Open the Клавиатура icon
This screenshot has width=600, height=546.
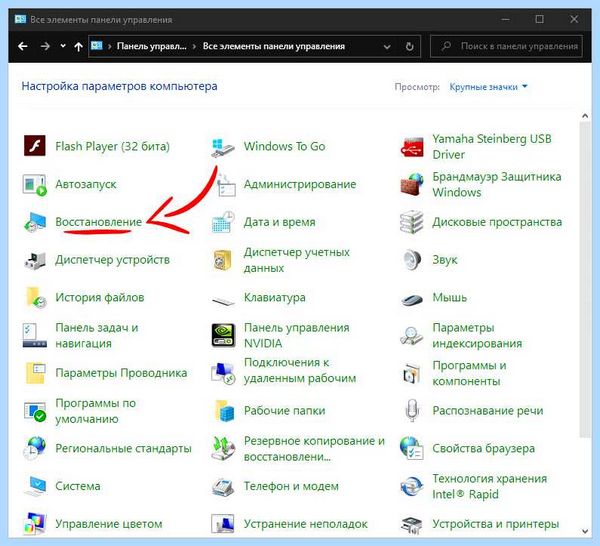(x=223, y=301)
